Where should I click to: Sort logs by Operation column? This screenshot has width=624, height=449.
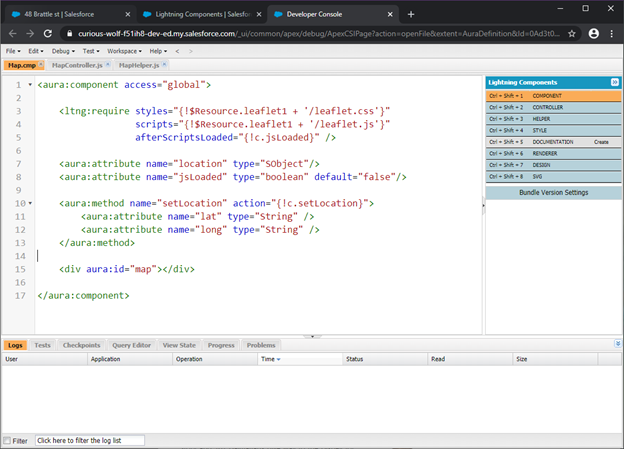(x=215, y=359)
